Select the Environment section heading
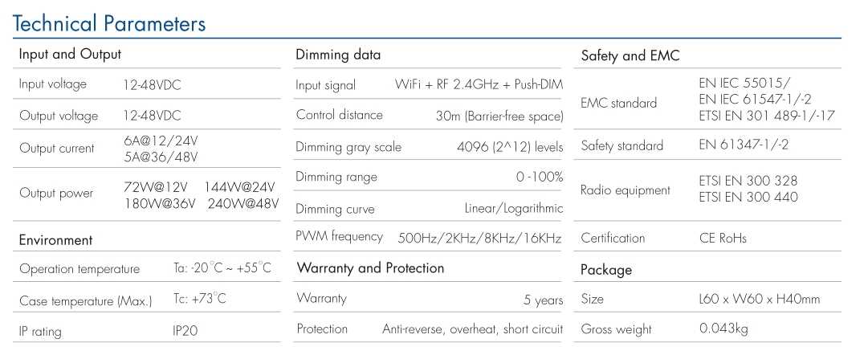The image size is (868, 355). pyautogui.click(x=56, y=240)
